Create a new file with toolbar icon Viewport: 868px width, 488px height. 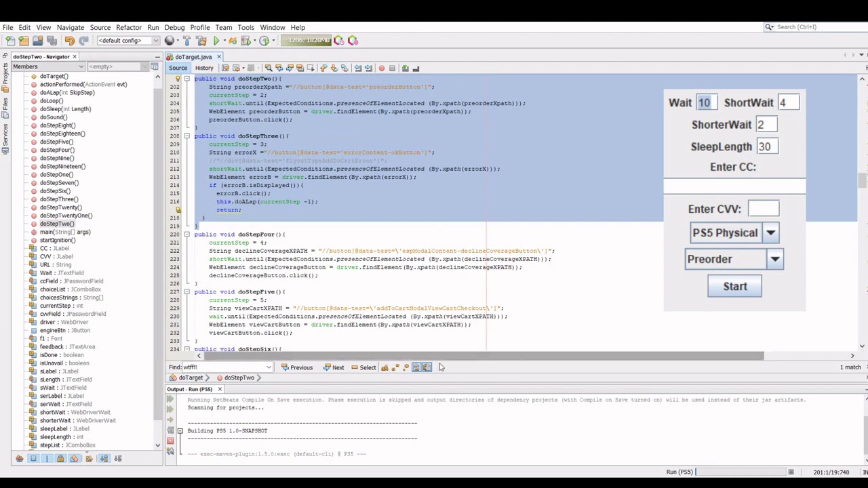[10, 41]
